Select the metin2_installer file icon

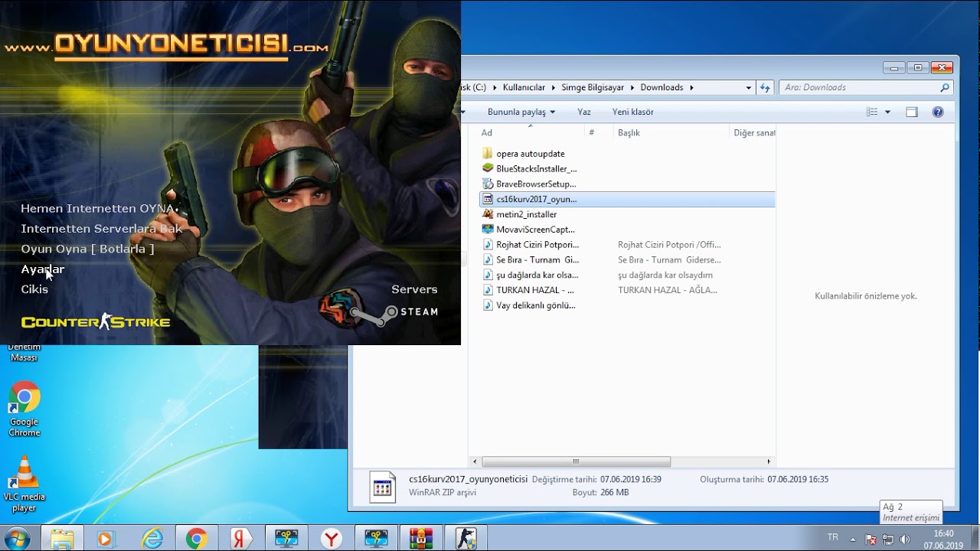(x=488, y=214)
